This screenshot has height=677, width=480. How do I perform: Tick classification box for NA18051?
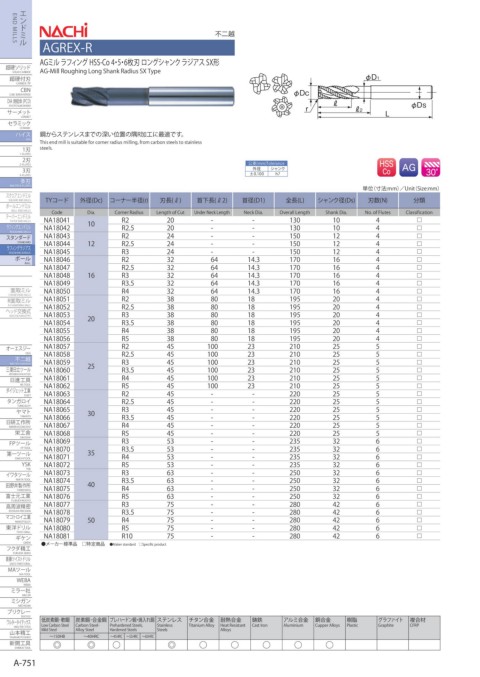point(419,299)
